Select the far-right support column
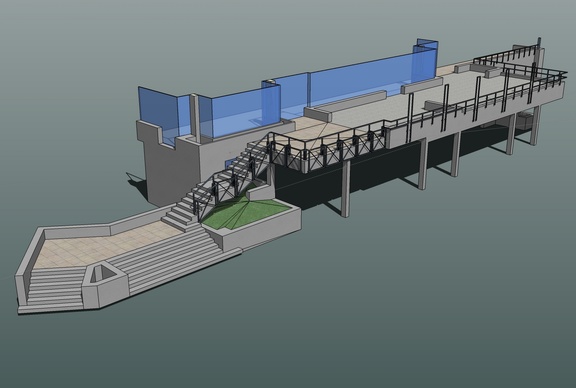 point(536,126)
